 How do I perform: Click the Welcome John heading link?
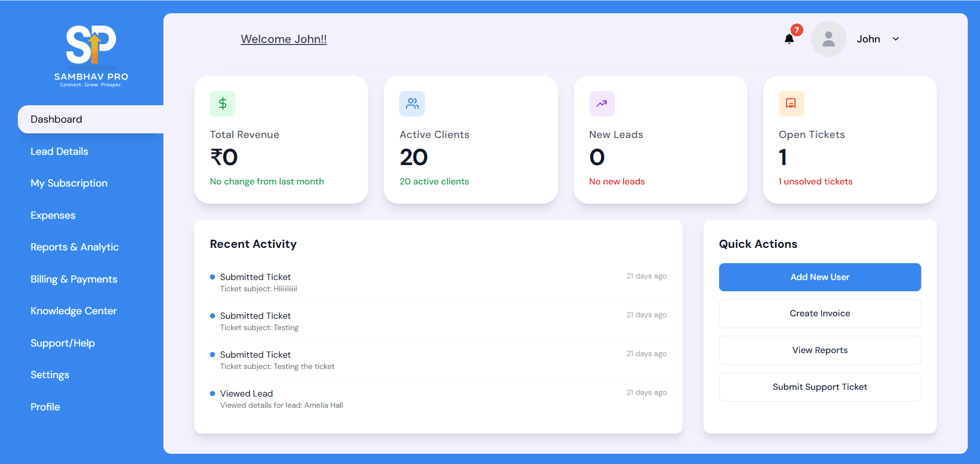tap(283, 39)
